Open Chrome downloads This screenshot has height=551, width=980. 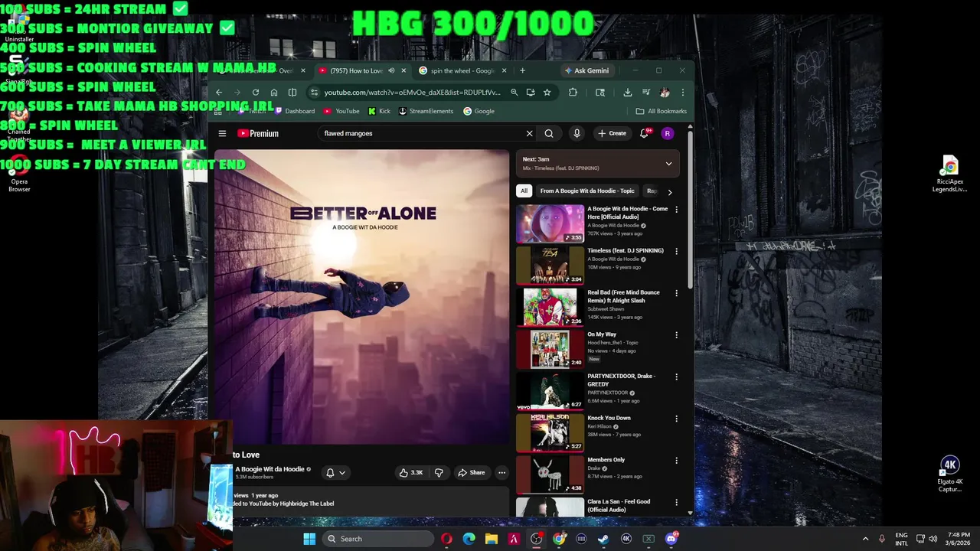[x=627, y=92]
